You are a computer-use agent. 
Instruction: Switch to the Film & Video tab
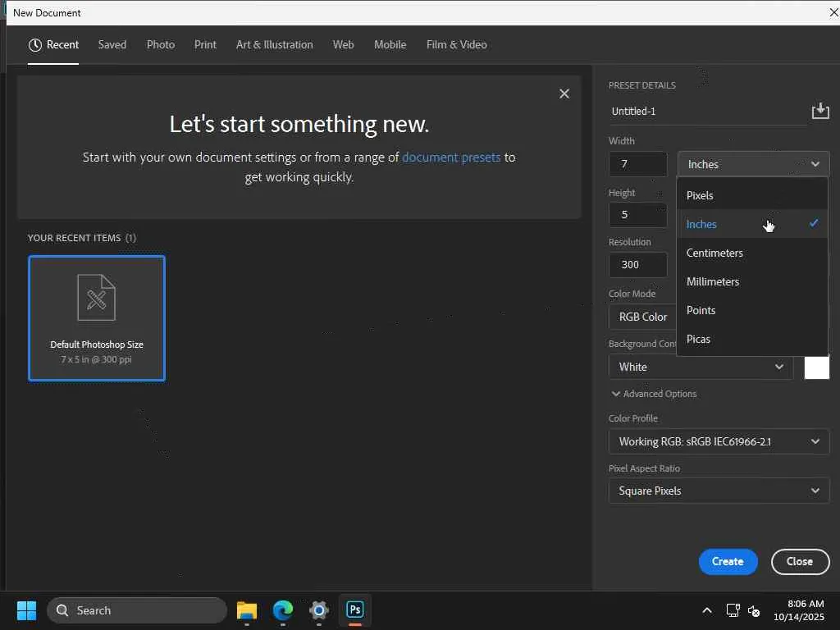click(456, 45)
